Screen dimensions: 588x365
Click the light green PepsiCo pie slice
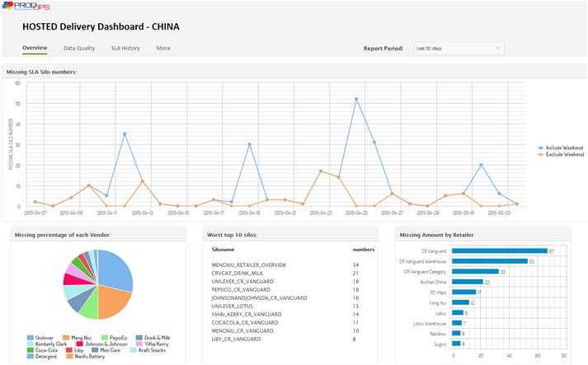pyautogui.click(x=90, y=307)
